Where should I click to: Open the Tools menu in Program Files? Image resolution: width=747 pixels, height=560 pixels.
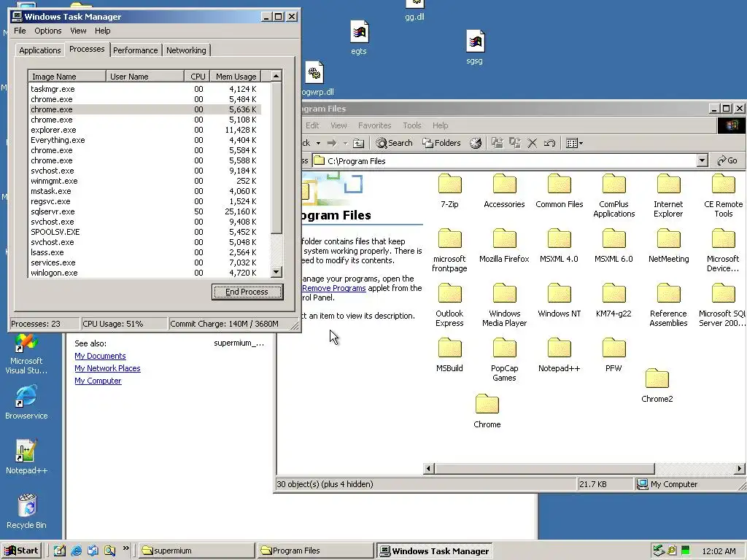click(x=412, y=125)
